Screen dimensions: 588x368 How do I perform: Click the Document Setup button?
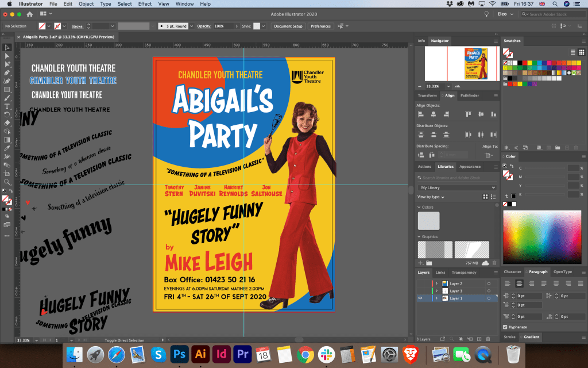288,26
